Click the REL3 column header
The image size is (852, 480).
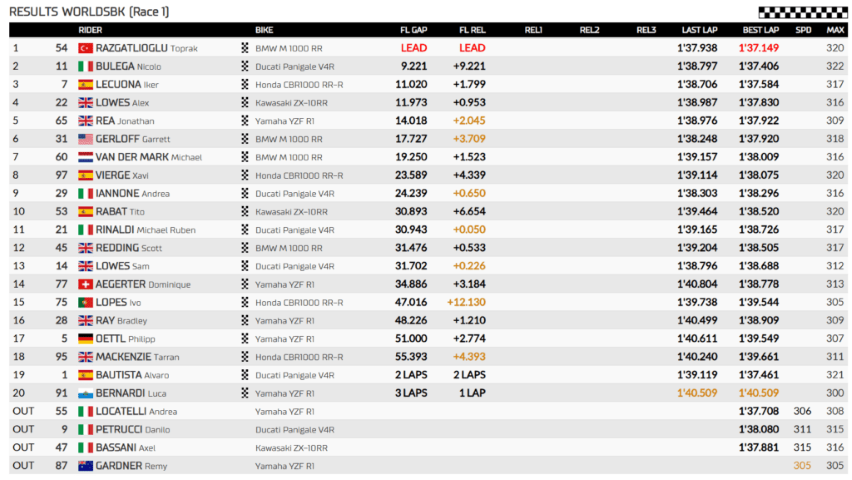646,30
